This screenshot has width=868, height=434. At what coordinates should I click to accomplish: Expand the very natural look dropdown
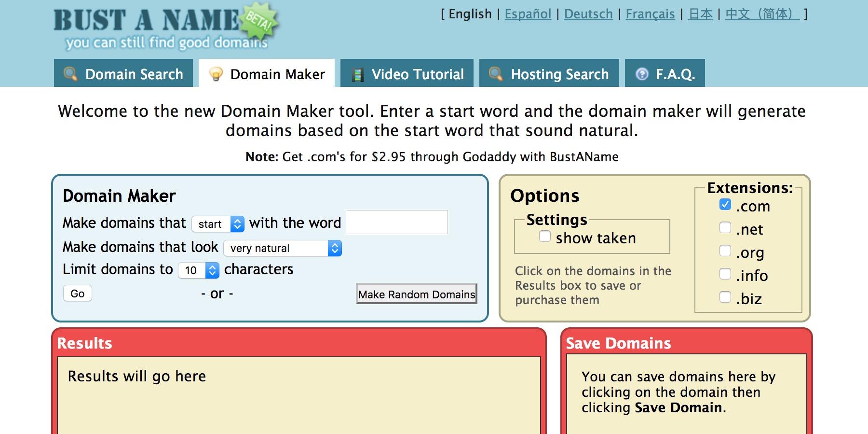283,248
